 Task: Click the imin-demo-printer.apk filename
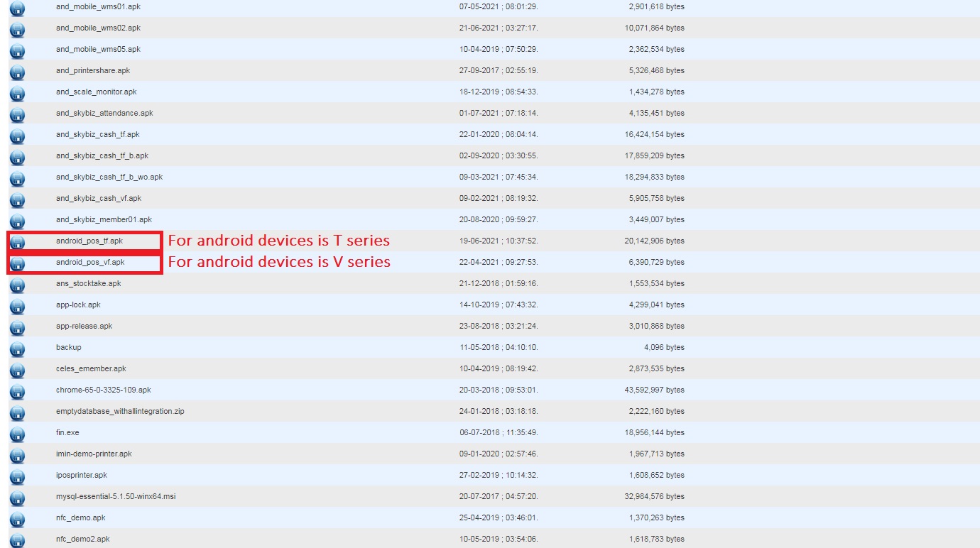tap(94, 454)
